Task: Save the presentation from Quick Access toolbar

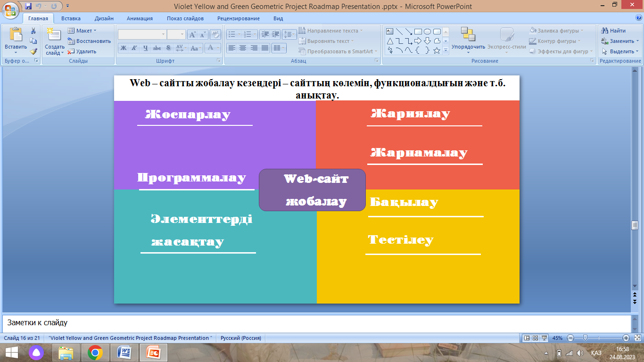Action: [x=28, y=6]
